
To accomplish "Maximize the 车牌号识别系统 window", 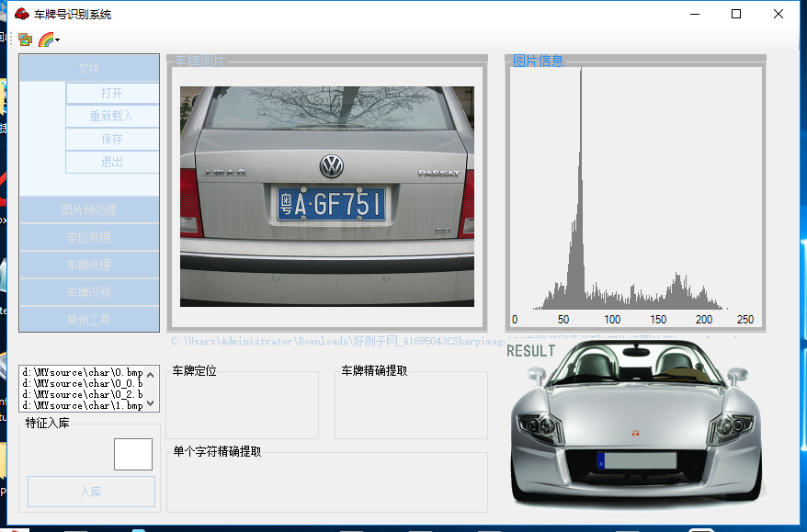I will coord(736,14).
